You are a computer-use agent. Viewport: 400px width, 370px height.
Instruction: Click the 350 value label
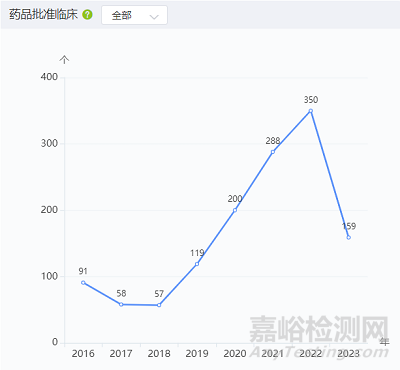311,100
